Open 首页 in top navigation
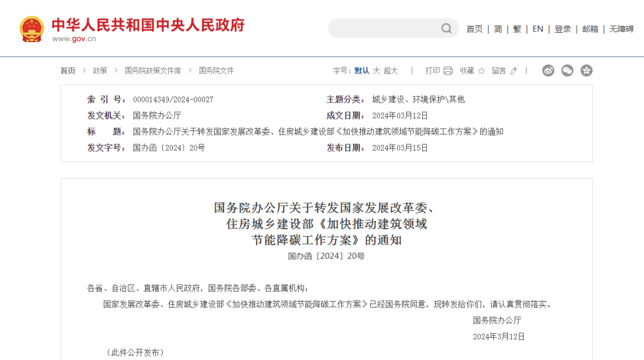Viewport: 644px width, 360px height. click(x=475, y=29)
